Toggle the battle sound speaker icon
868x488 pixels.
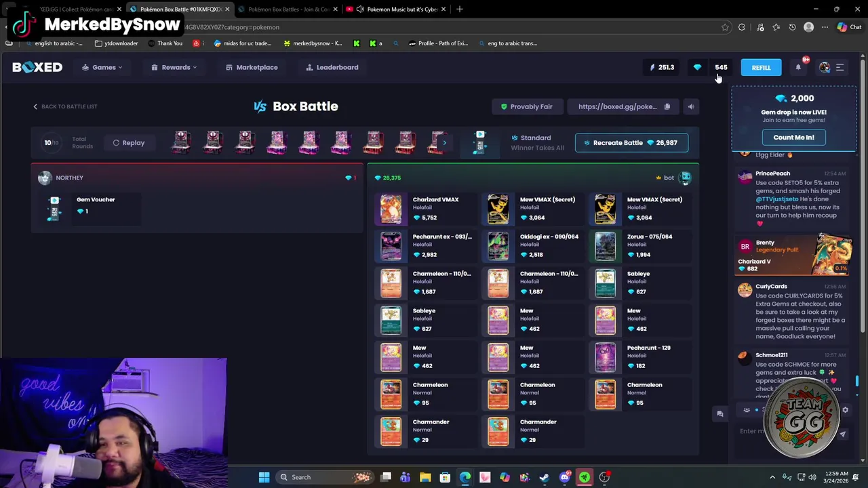pos(690,106)
